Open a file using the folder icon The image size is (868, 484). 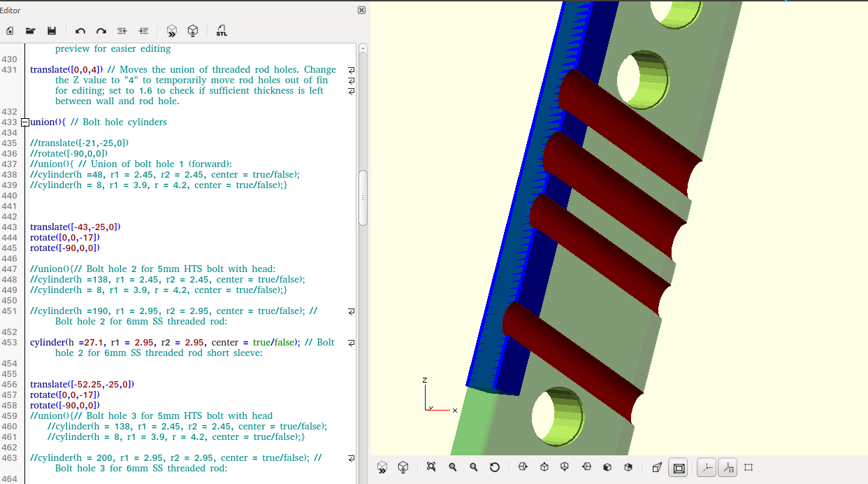(31, 31)
